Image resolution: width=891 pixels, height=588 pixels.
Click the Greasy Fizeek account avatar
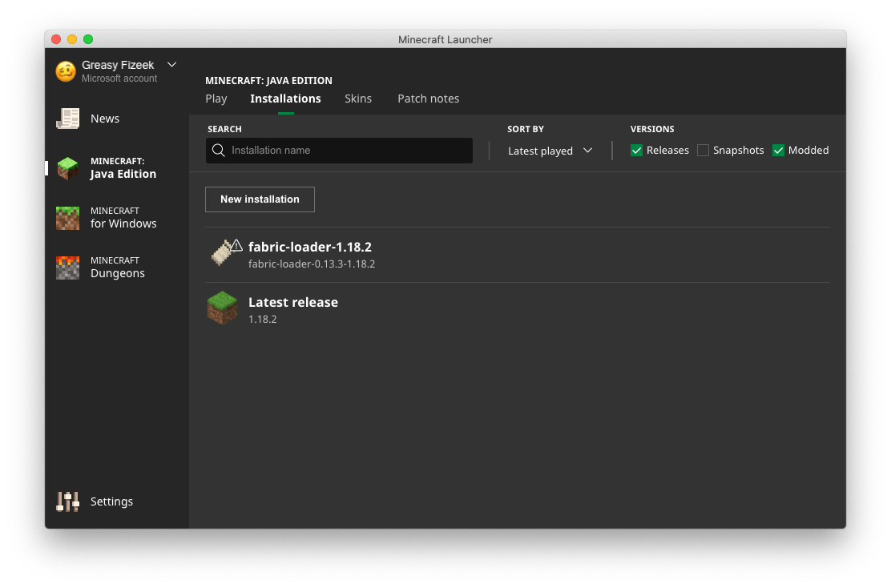click(x=65, y=71)
